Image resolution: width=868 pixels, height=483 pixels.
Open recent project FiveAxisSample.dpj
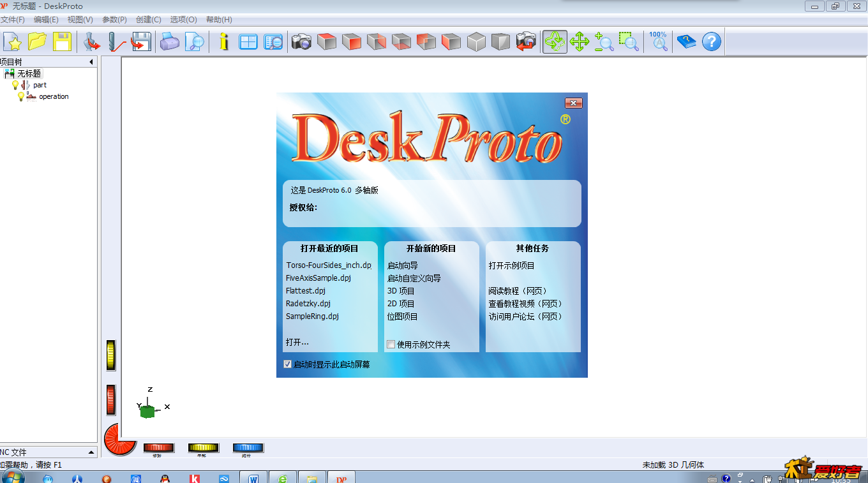point(318,278)
